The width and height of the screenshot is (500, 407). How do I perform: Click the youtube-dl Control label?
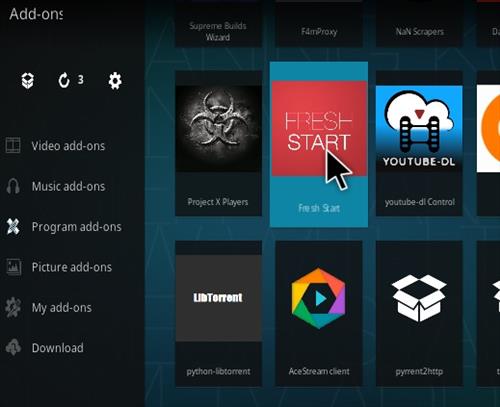click(x=420, y=202)
